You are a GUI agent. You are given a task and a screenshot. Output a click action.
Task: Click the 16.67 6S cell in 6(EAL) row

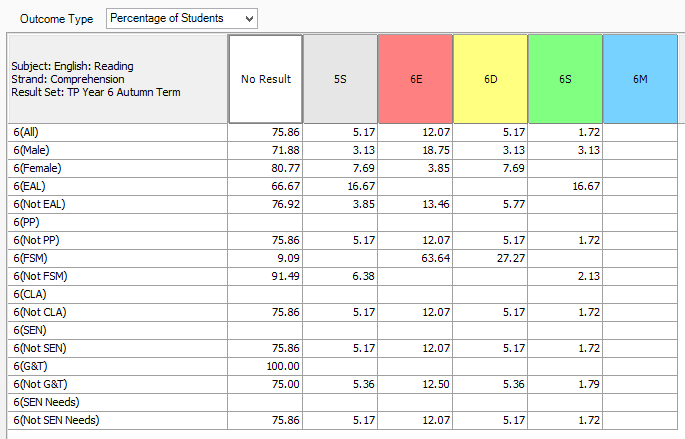(565, 186)
